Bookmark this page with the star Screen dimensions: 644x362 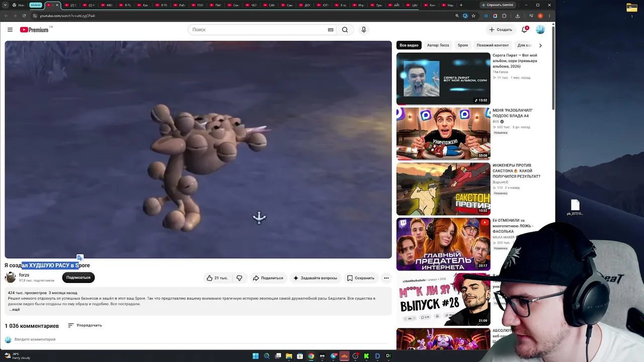point(473,16)
